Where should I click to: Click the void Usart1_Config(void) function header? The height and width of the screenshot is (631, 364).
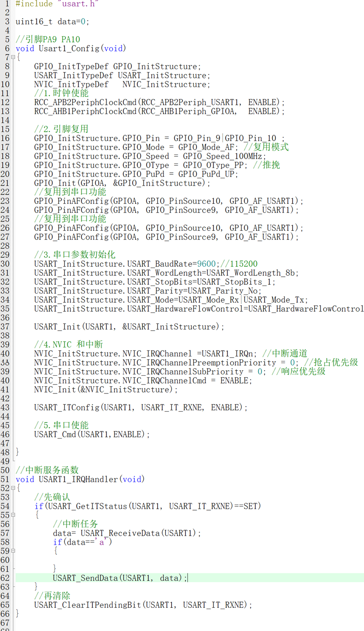pyautogui.click(x=71, y=48)
